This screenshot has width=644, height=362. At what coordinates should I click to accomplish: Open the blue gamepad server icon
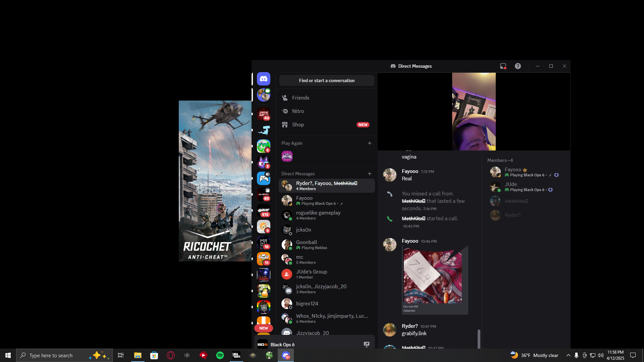[x=264, y=178]
